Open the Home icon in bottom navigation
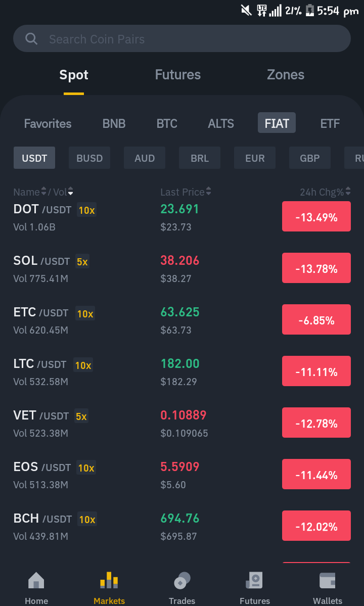This screenshot has height=606, width=364. click(x=36, y=580)
